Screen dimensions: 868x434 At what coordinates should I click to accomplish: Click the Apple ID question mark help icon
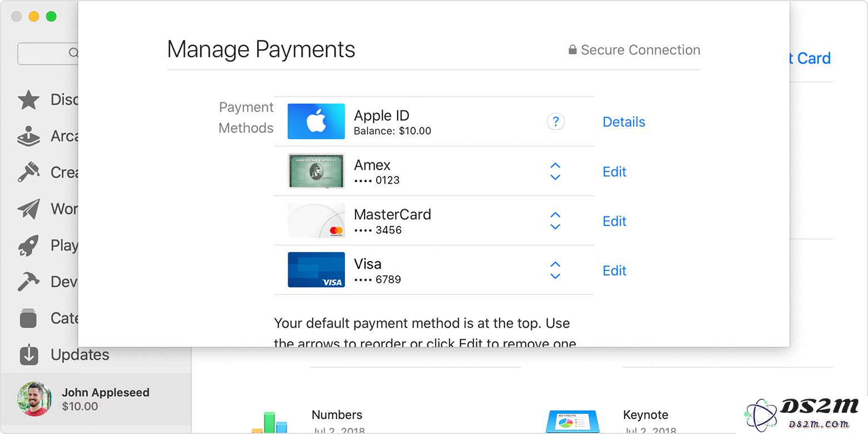(x=555, y=121)
